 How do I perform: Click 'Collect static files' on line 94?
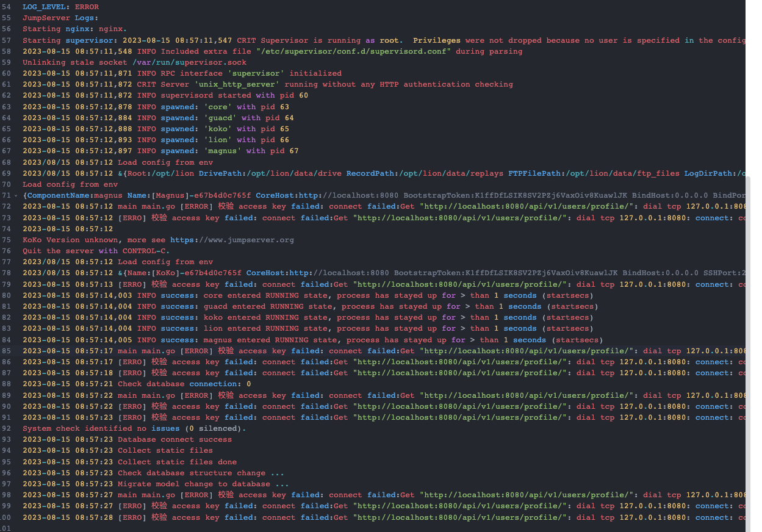pyautogui.click(x=165, y=450)
